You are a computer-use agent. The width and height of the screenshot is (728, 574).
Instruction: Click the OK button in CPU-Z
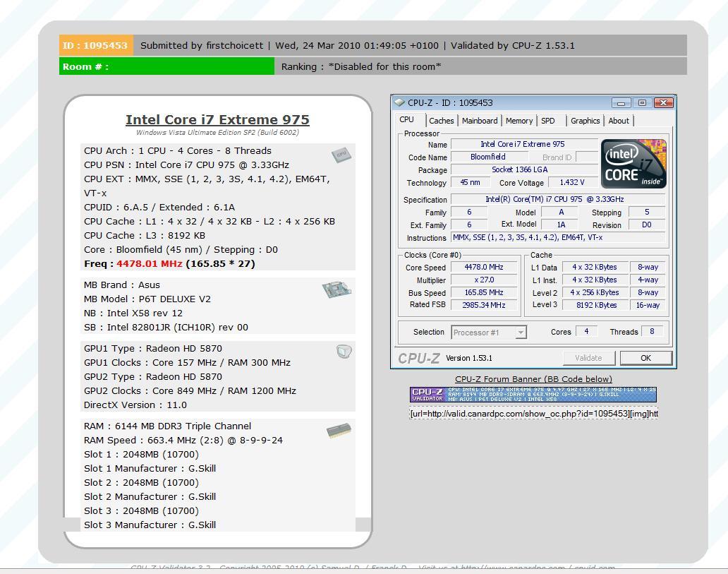(x=646, y=358)
